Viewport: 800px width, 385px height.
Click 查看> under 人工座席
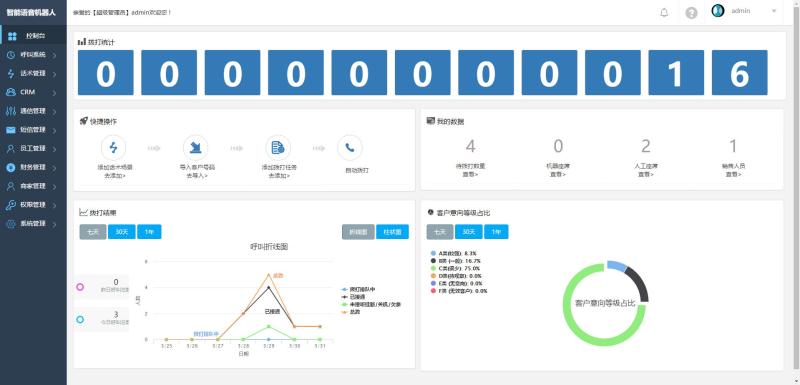click(645, 174)
